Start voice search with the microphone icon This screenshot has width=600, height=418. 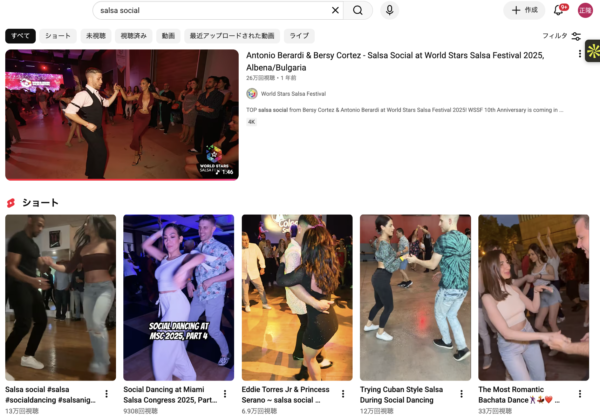(390, 10)
